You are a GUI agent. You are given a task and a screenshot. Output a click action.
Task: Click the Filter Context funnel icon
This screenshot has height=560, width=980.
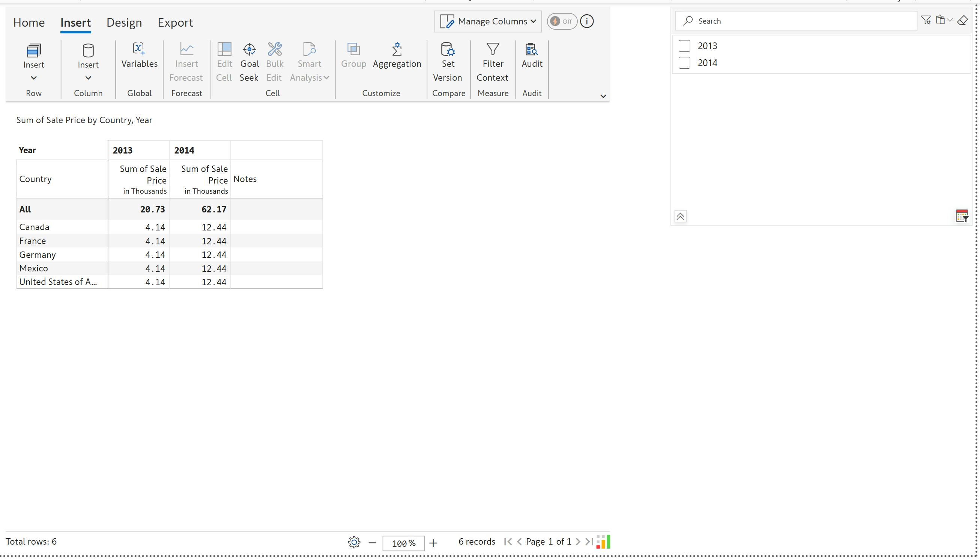(x=493, y=50)
